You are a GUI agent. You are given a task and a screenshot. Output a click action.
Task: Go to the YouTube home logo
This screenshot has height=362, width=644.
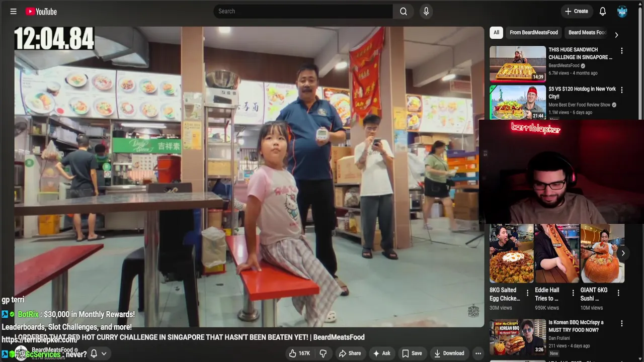point(41,11)
